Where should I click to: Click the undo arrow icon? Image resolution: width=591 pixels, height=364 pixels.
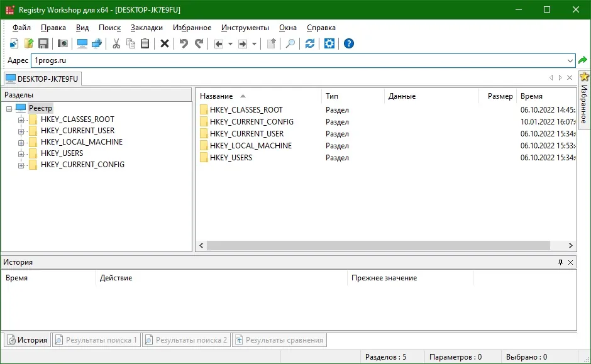(x=184, y=44)
